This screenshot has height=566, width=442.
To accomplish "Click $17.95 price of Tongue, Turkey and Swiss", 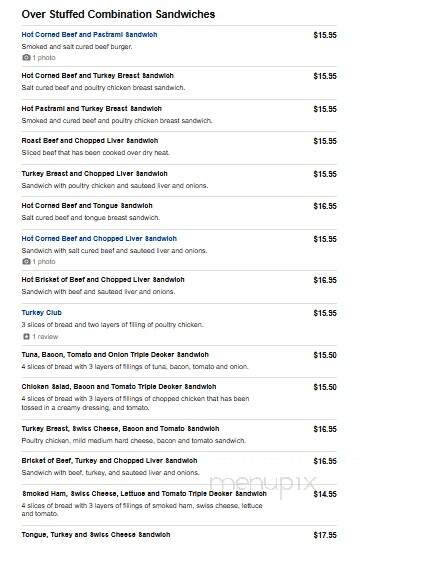I will point(325,535).
